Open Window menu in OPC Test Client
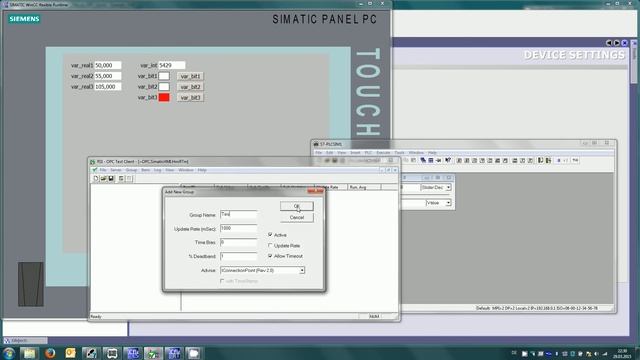 186,170
